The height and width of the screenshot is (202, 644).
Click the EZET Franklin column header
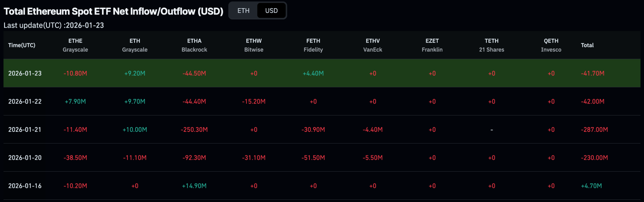tap(432, 45)
